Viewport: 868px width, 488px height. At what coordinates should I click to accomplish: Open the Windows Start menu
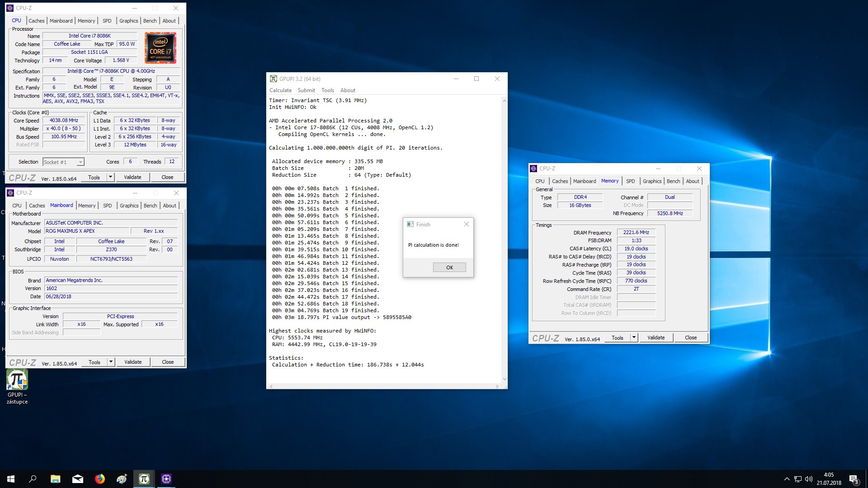tap(11, 479)
